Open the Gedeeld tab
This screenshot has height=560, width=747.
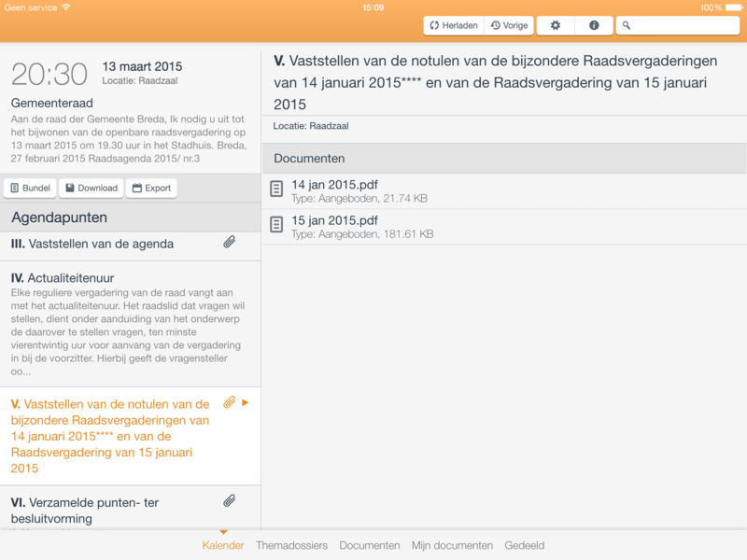[x=525, y=546]
